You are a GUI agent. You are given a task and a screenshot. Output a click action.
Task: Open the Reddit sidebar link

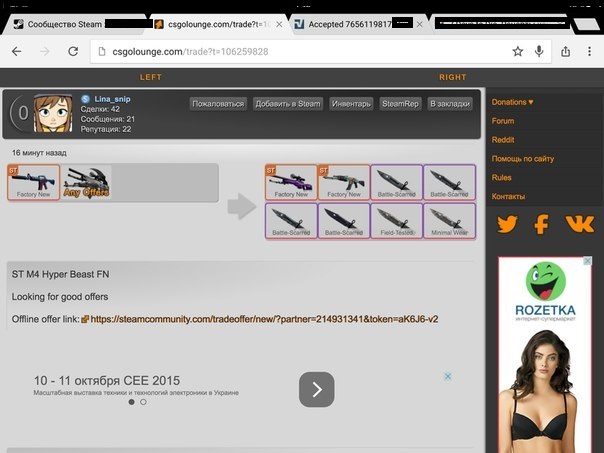tap(503, 140)
